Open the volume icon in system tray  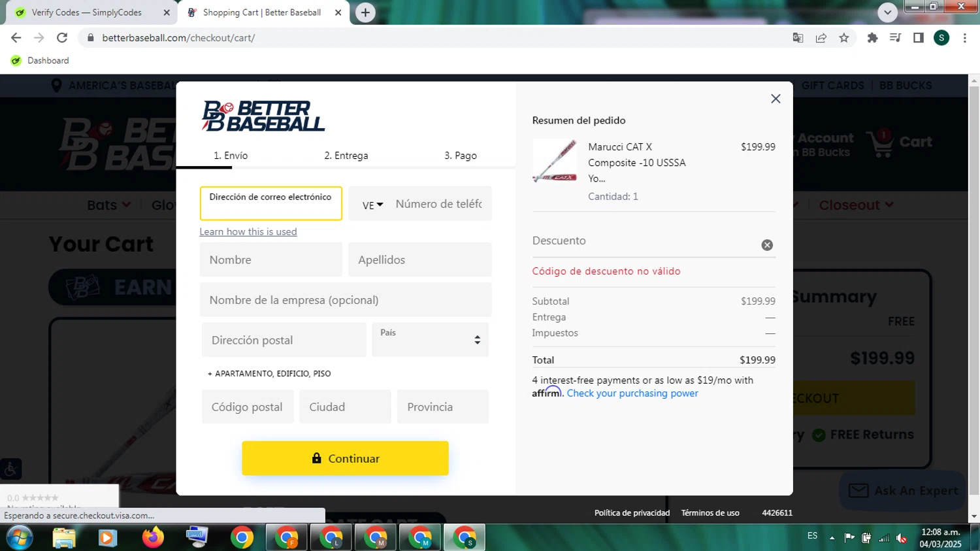tap(902, 538)
